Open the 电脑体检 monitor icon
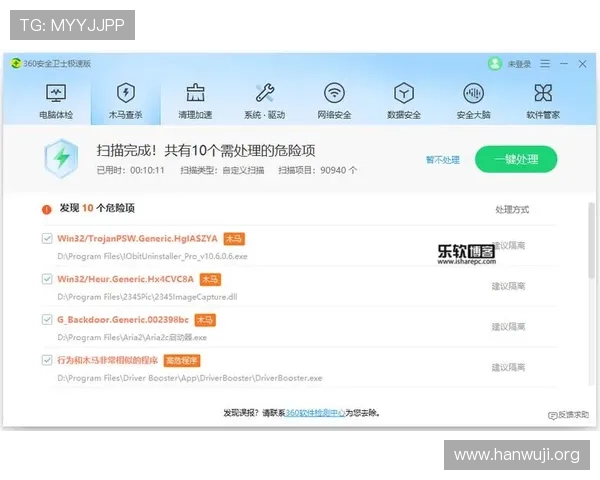The height and width of the screenshot is (480, 600). pyautogui.click(x=56, y=93)
